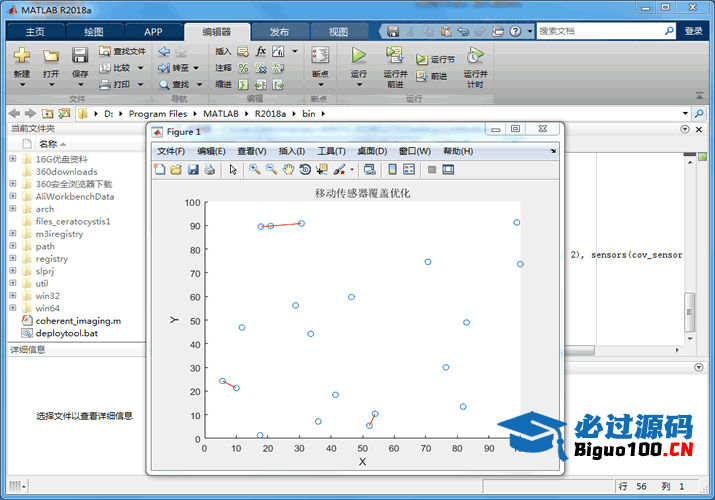Toggle Zoom In tool in figure toolbar

pyautogui.click(x=255, y=170)
